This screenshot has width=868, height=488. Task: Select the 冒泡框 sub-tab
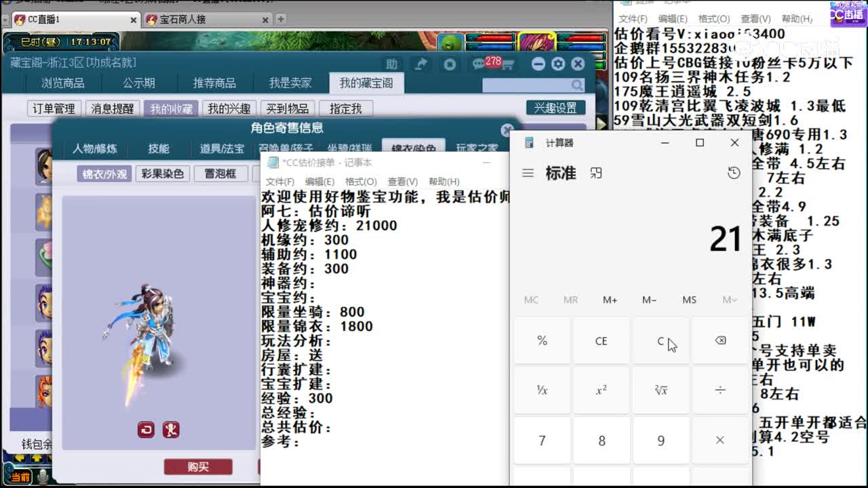coord(220,174)
